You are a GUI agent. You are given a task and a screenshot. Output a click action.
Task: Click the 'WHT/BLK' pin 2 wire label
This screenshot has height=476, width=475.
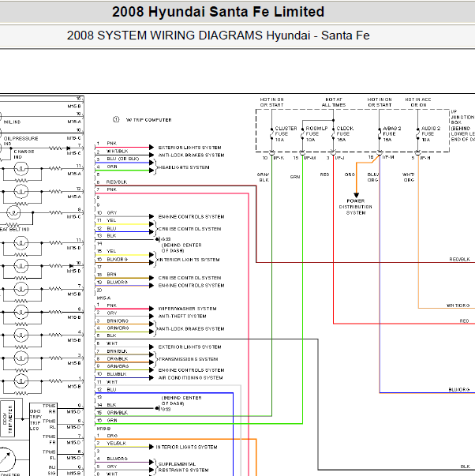click(117, 152)
